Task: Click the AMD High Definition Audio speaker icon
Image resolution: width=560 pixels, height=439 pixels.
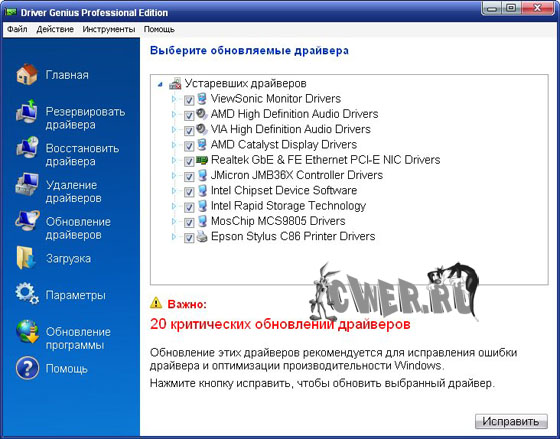Action: [x=202, y=114]
